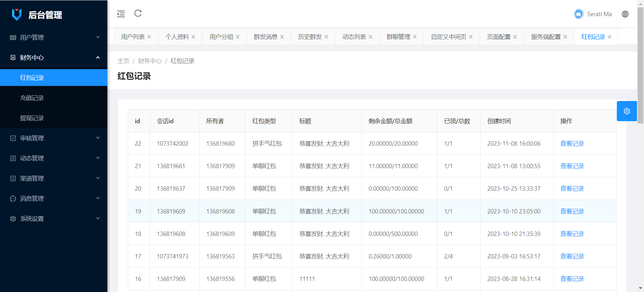Switch to the 自定义中间页 tab
644x292 pixels.
coord(448,37)
